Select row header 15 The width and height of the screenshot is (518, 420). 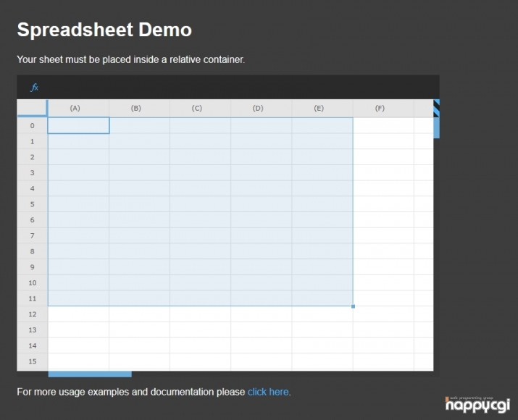(33, 361)
